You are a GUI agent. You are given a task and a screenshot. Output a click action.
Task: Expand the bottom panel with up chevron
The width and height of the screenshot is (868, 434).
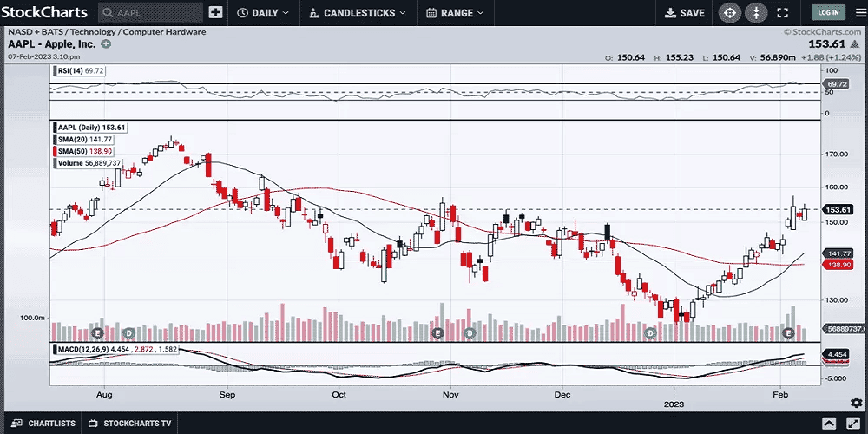click(x=829, y=424)
